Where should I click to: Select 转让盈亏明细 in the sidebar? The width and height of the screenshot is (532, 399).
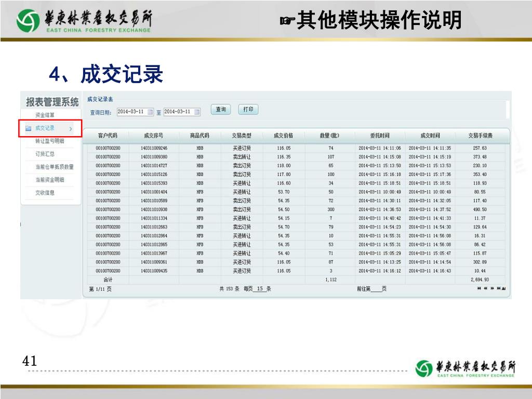coord(50,141)
